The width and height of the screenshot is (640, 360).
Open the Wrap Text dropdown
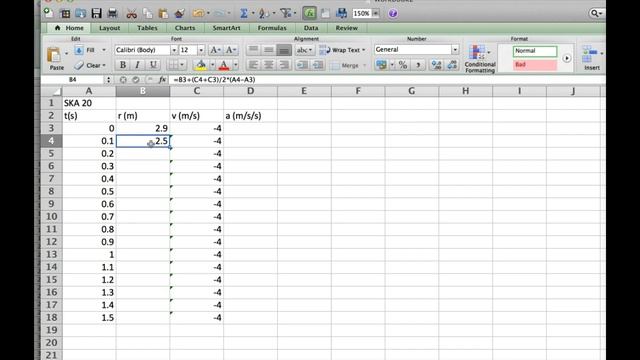364,50
